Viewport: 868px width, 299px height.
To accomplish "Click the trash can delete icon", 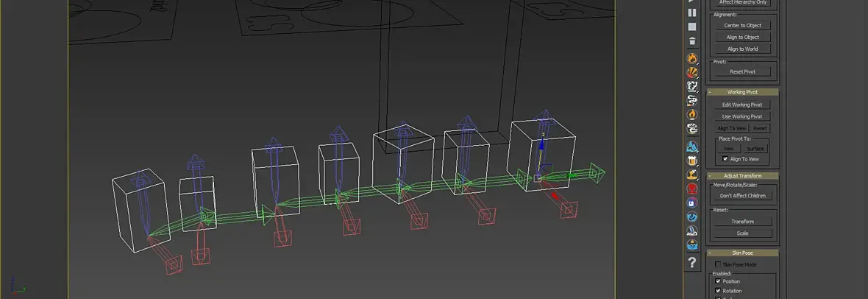I will pos(692,41).
